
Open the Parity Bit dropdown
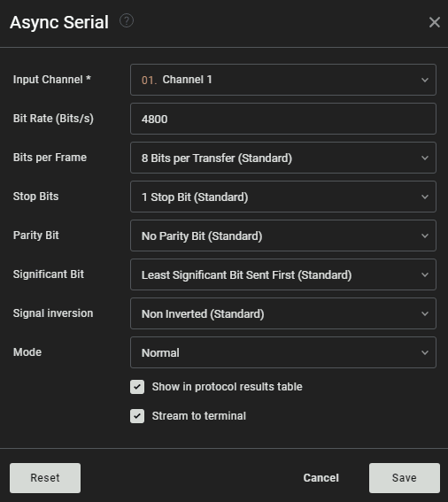tap(283, 236)
